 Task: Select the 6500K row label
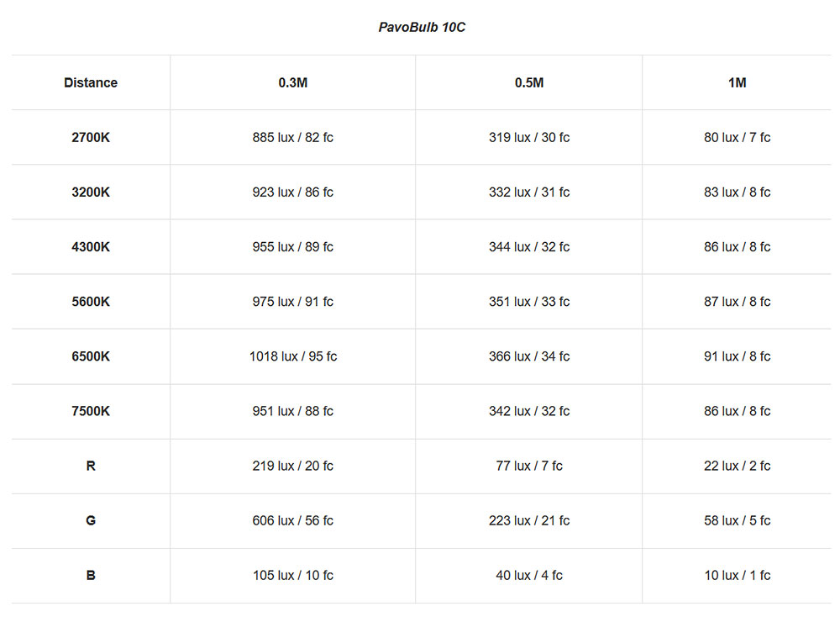click(91, 356)
